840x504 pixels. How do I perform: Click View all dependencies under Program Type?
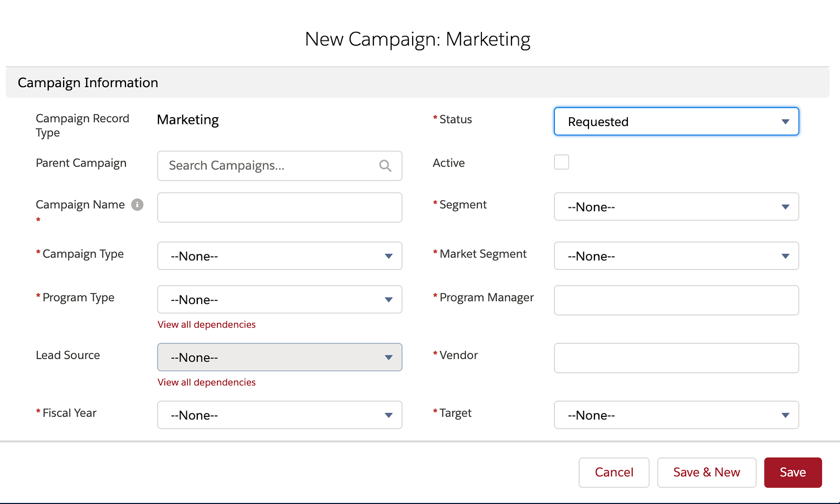[206, 324]
